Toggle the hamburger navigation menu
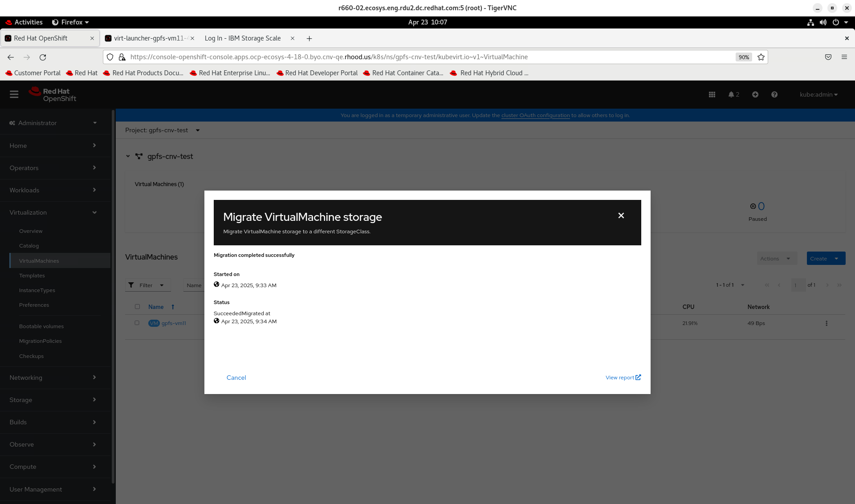The width and height of the screenshot is (855, 504). point(14,94)
